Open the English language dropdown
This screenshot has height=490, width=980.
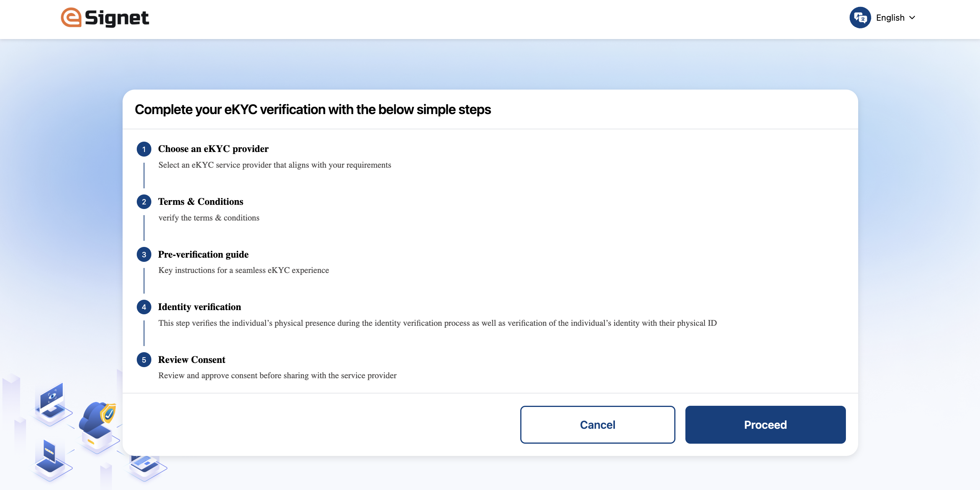tap(895, 18)
